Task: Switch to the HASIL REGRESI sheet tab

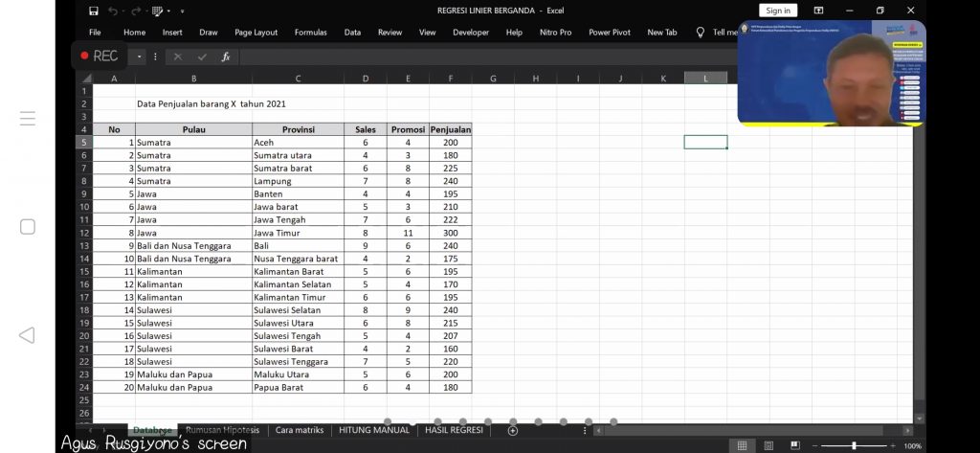Action: [454, 431]
